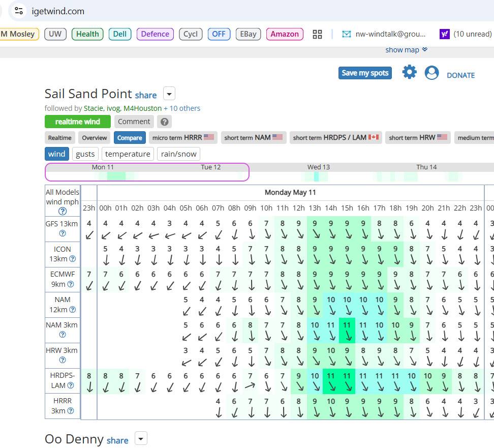
Task: Click the GFS 13km help icon
Action: [x=63, y=233]
